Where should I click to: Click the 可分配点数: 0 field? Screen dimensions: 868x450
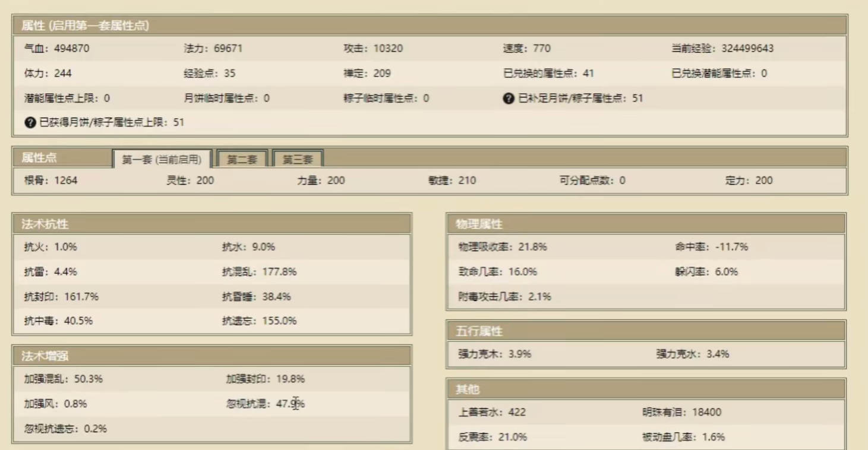click(592, 180)
